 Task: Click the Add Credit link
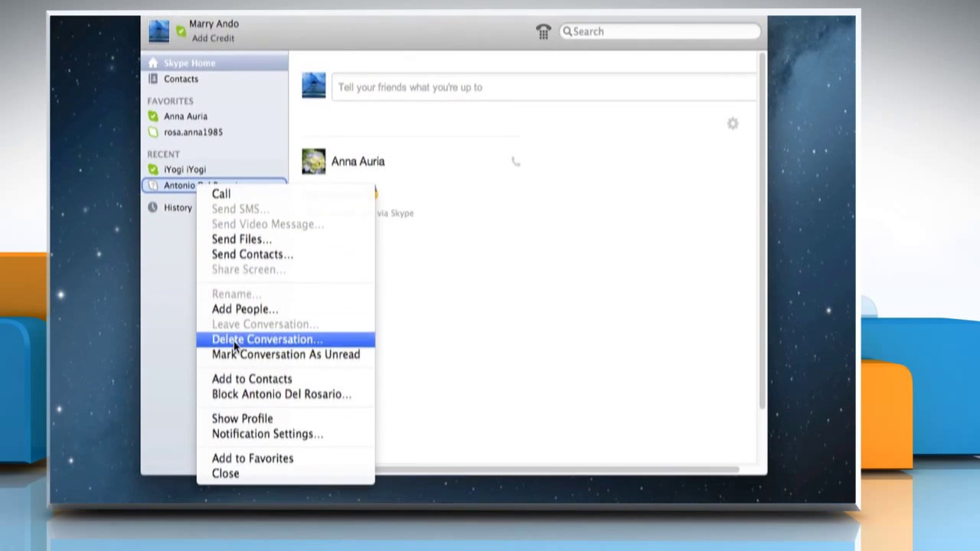pos(213,38)
